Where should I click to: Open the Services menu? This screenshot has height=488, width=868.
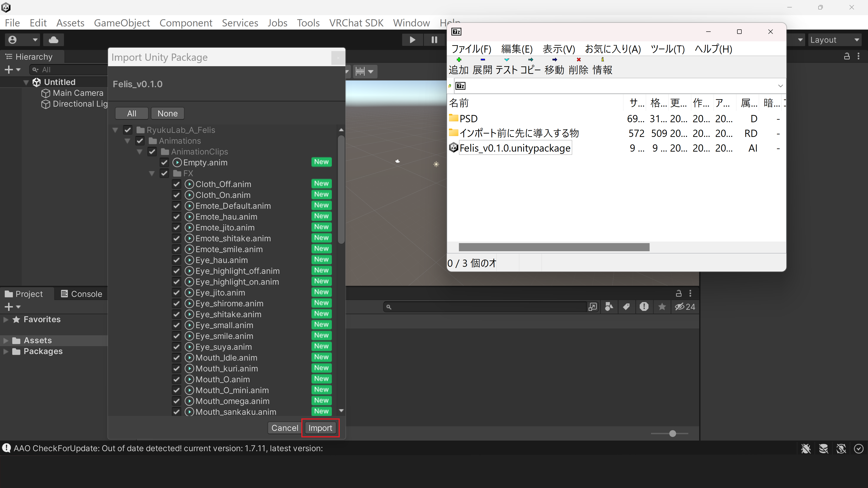[240, 23]
